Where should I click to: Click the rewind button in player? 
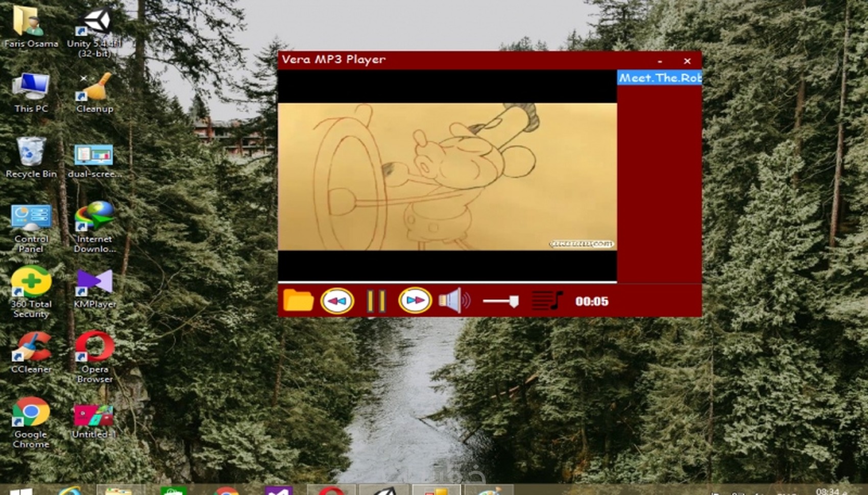coord(337,301)
